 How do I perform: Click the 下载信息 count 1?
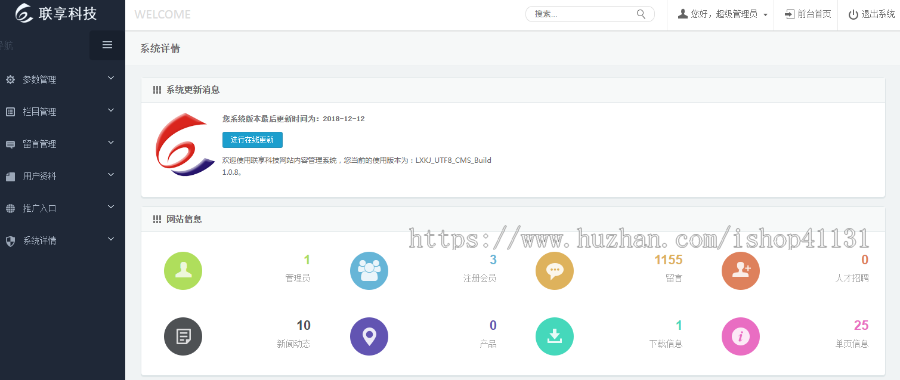click(x=678, y=325)
